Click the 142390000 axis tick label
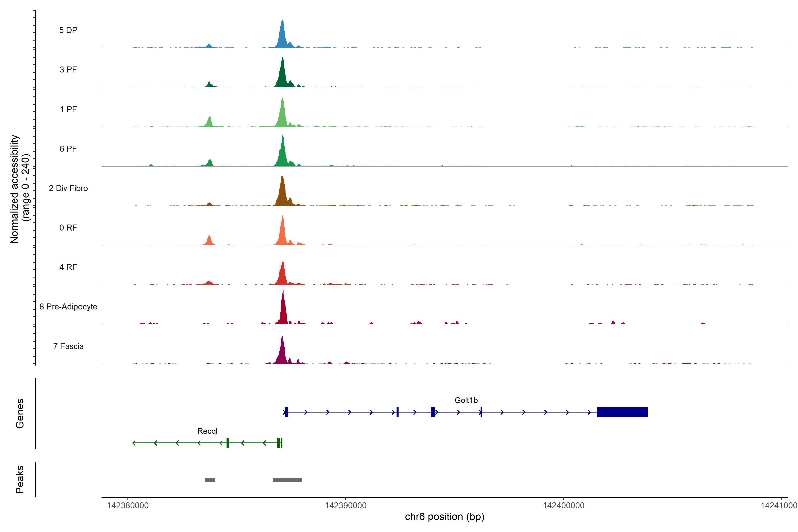The width and height of the screenshot is (798, 532). 345,506
